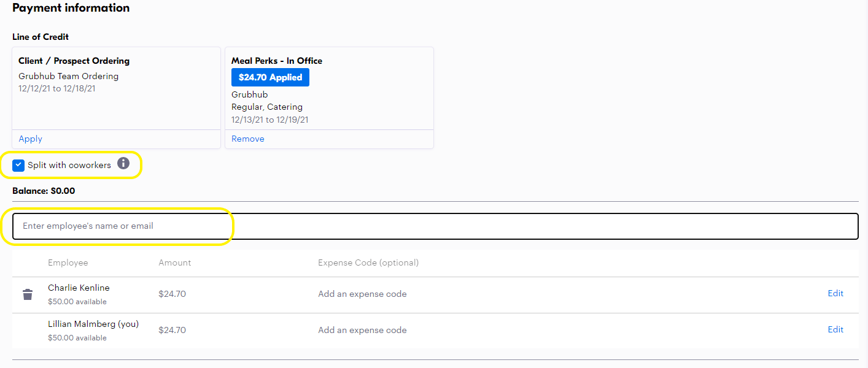Uncheck the Split with coworkers checkbox

coord(18,165)
